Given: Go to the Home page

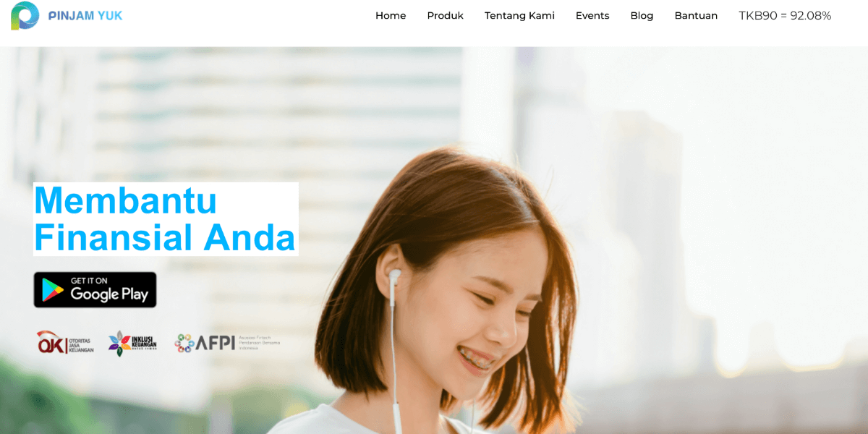Looking at the screenshot, I should click(x=391, y=16).
